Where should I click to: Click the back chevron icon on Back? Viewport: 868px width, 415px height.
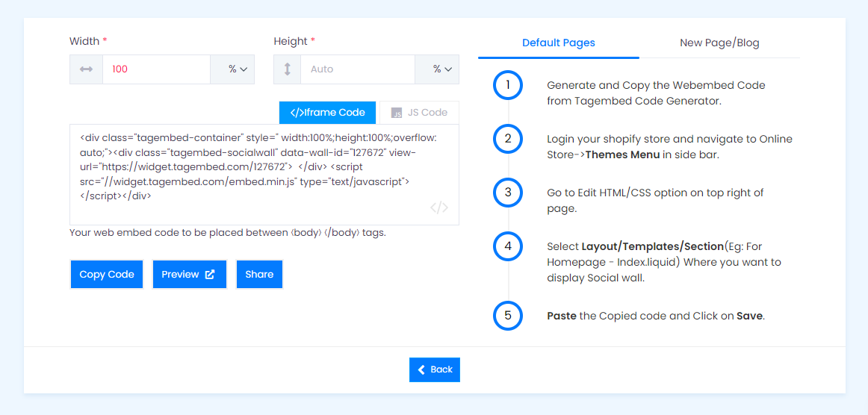(x=422, y=369)
